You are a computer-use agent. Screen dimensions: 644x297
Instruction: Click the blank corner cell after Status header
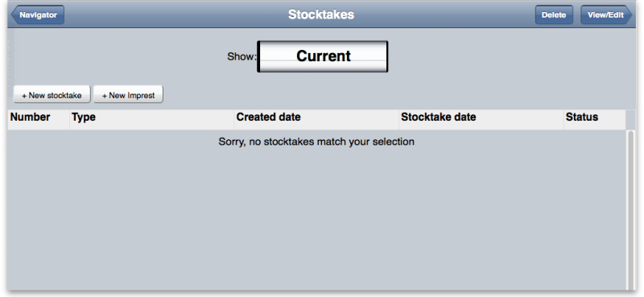click(x=630, y=120)
